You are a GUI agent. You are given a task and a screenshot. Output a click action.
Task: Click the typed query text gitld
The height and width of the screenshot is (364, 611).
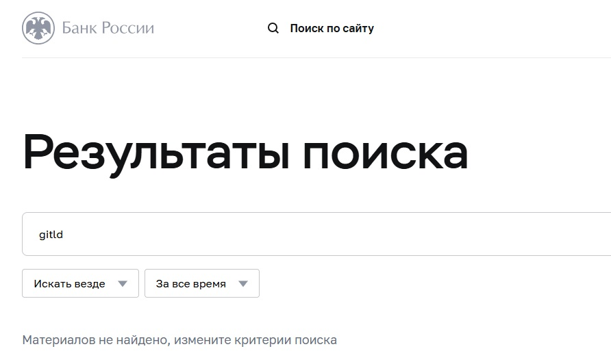coord(51,235)
